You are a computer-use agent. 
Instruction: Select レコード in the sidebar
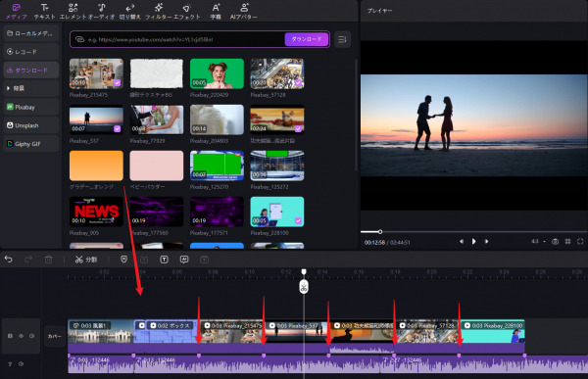point(31,52)
